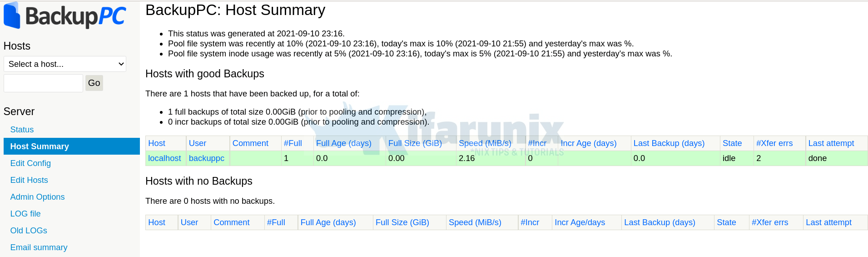Click the speed value 2.16
The image size is (868, 257).
(467, 158)
